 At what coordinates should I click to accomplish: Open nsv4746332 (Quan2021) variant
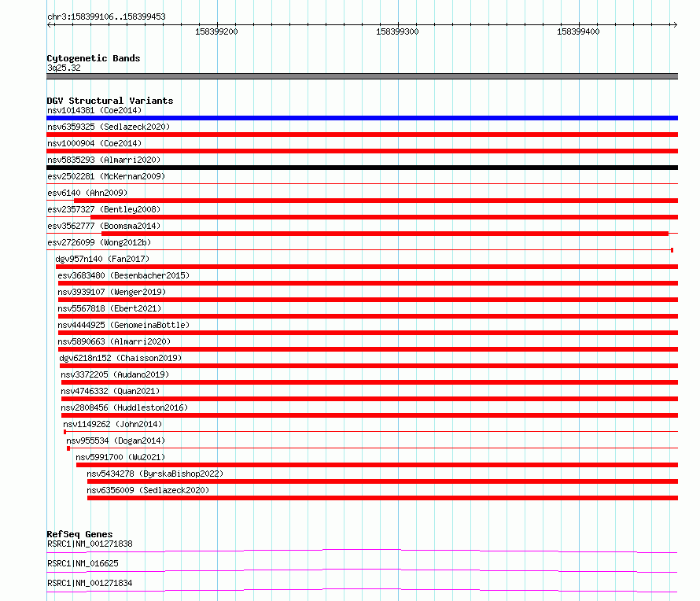pos(110,391)
